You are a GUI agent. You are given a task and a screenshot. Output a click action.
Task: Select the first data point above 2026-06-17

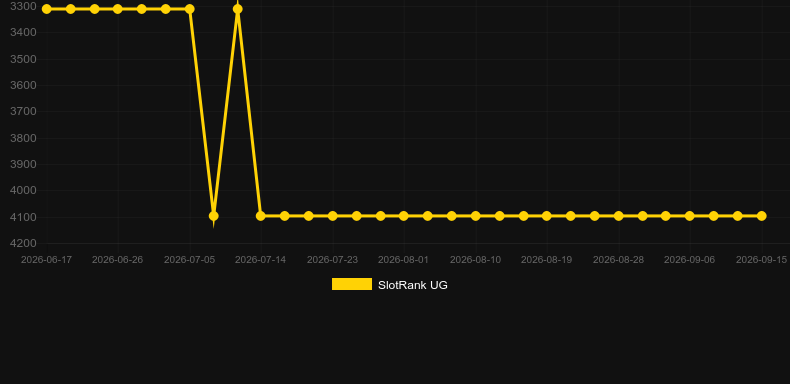click(x=46, y=9)
